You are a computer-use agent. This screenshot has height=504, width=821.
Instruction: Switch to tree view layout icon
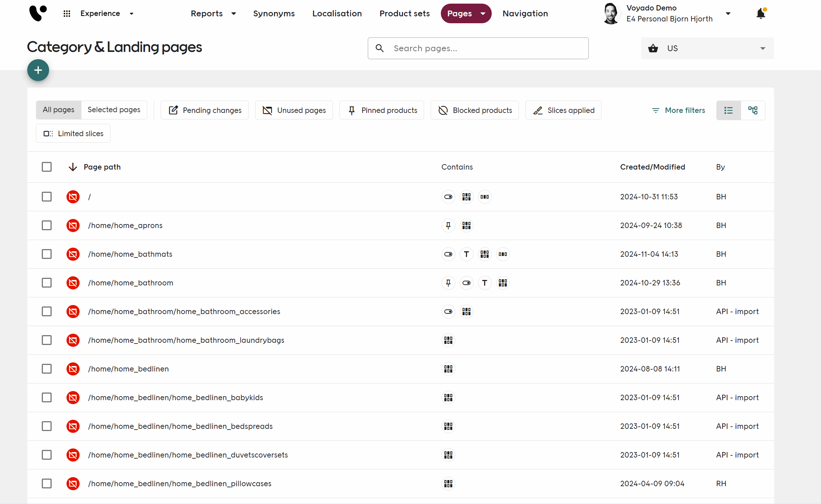coord(753,110)
